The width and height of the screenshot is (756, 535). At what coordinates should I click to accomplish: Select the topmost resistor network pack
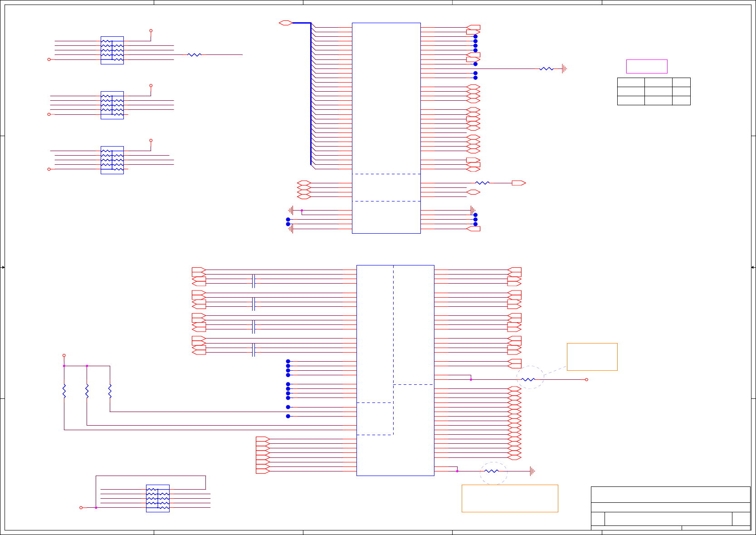(x=112, y=50)
